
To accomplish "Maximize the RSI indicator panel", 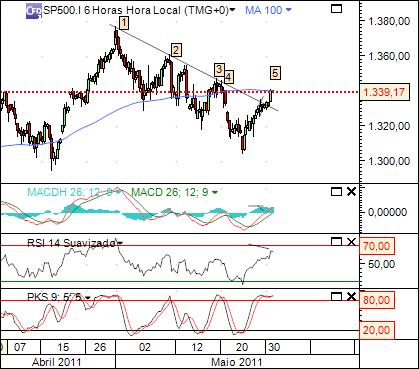I will [x=336, y=242].
